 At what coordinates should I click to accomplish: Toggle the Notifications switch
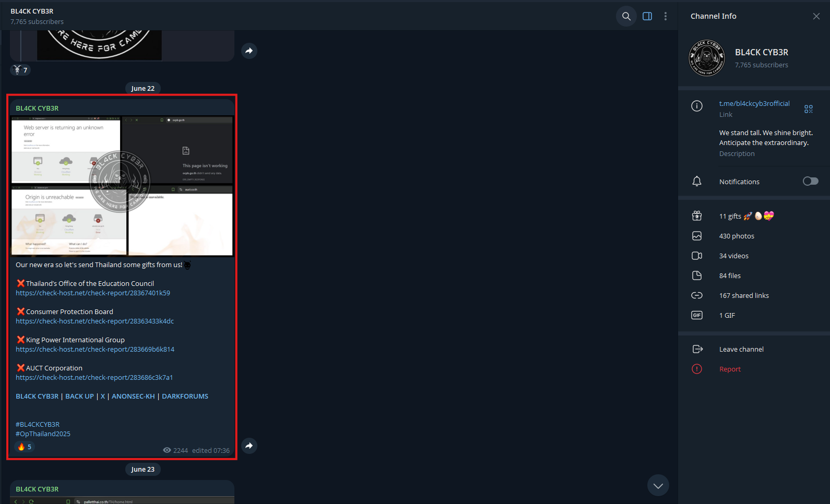tap(811, 181)
